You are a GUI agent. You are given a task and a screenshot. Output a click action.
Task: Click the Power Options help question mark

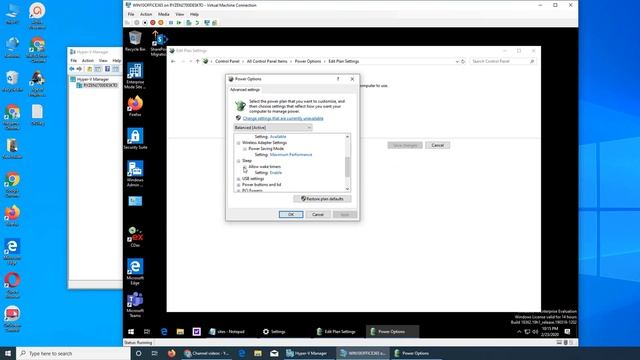coord(338,79)
